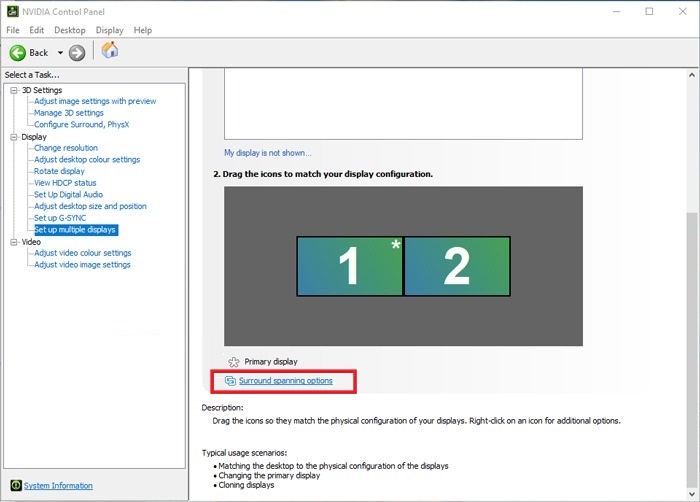Open Adjust desktop colour settings

[x=87, y=159]
